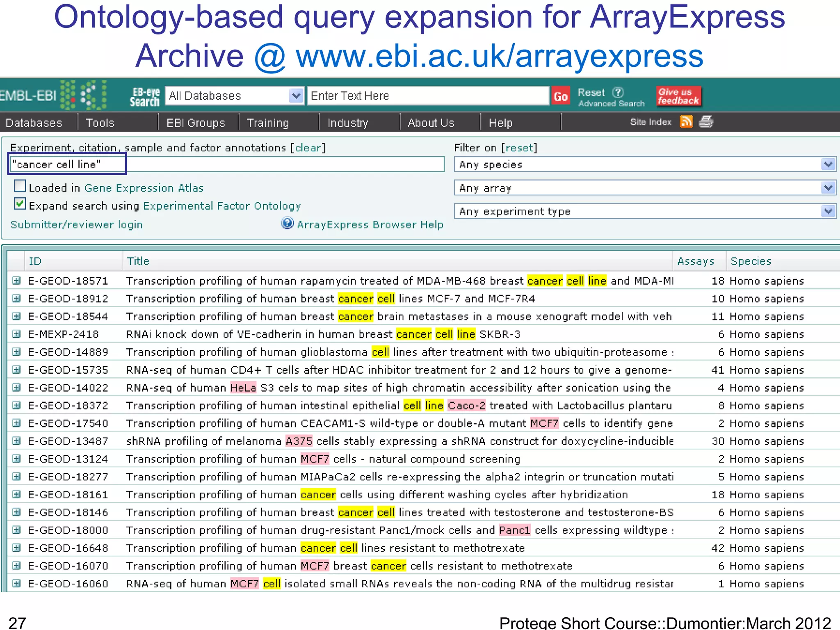The image size is (840, 630).
Task: Expand row E-GEOD-18277 with plus icon
Action: [16, 477]
